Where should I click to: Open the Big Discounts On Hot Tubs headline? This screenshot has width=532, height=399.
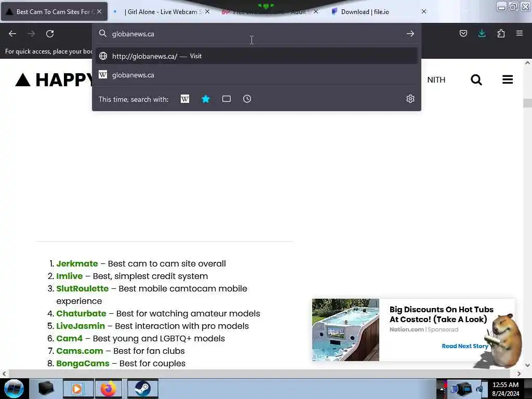tap(442, 314)
